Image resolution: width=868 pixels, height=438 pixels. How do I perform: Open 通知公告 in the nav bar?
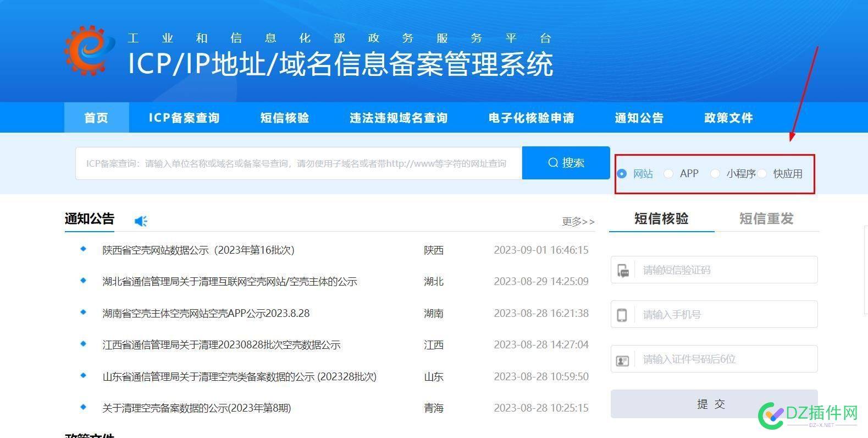click(639, 118)
